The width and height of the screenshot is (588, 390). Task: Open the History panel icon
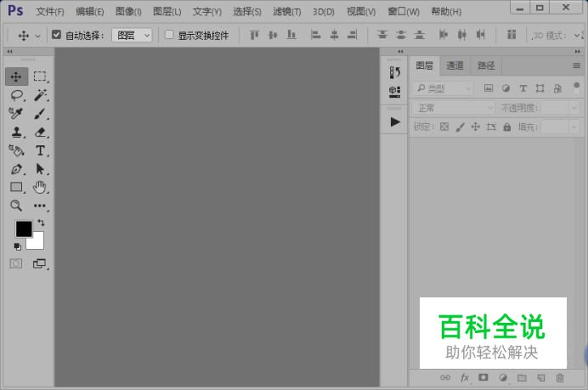coord(394,72)
